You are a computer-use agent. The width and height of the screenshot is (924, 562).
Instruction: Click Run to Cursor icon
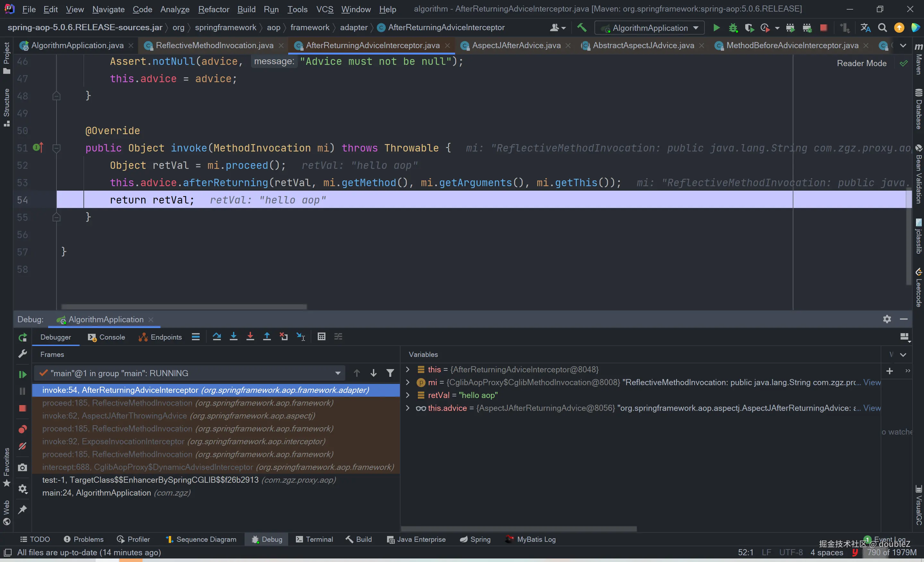[301, 337]
